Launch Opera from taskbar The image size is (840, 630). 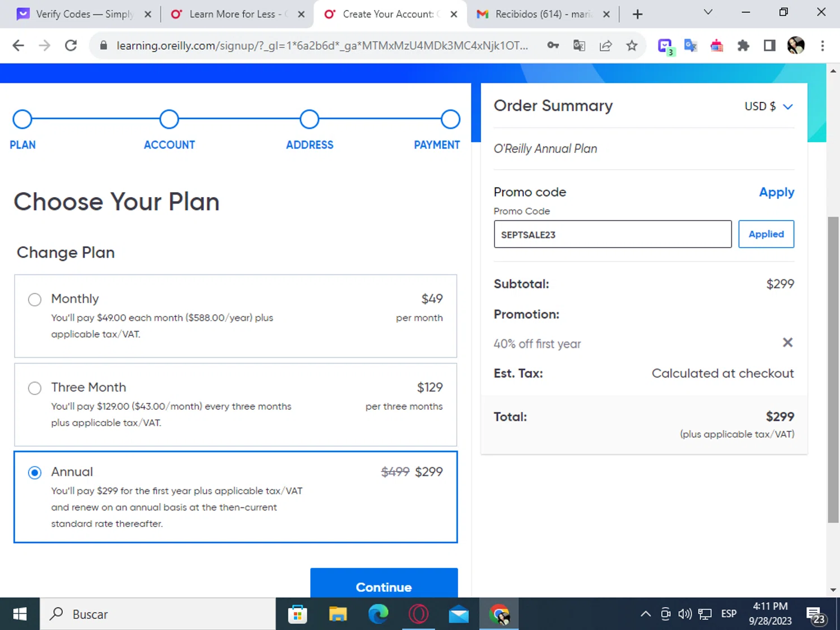click(418, 614)
